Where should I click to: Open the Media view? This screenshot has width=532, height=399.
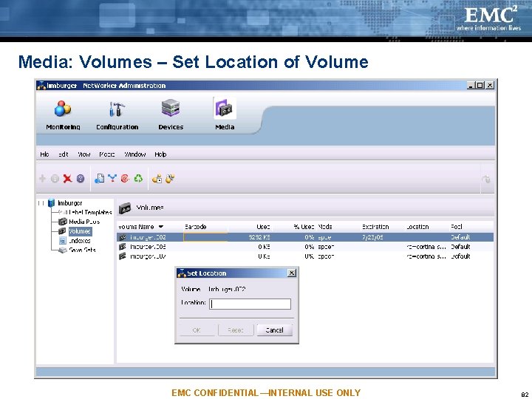click(225, 115)
